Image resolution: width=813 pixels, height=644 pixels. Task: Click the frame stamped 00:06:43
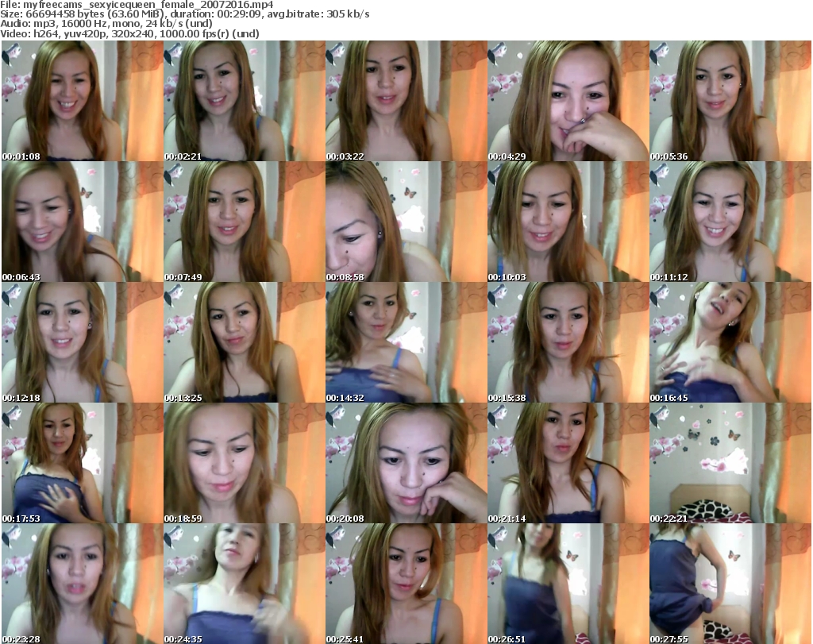[x=83, y=222]
